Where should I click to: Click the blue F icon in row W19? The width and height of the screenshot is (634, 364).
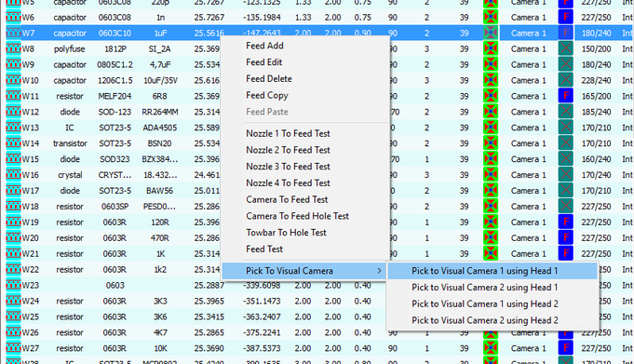[x=566, y=222]
